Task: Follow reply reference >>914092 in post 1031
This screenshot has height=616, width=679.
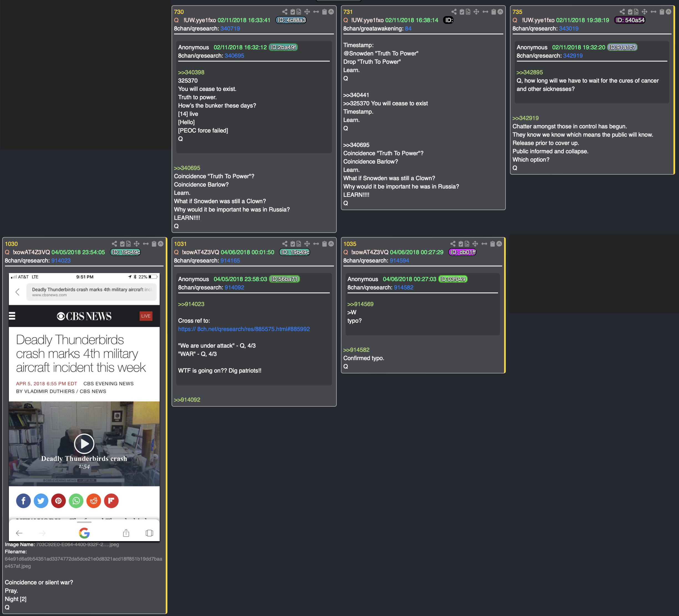Action: 187,400
